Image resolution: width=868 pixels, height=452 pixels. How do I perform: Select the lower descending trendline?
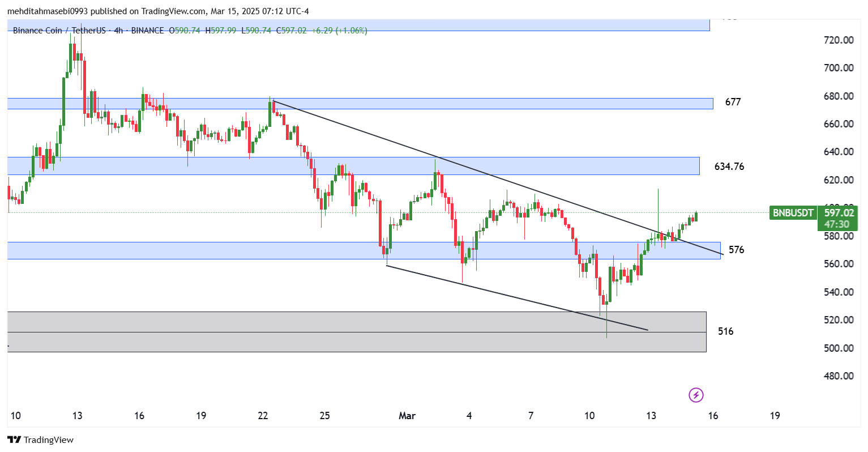click(x=517, y=298)
